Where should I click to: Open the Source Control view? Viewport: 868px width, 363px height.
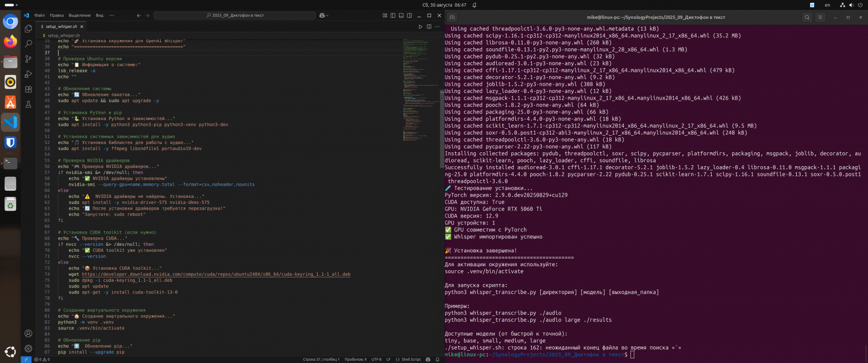[x=28, y=58]
